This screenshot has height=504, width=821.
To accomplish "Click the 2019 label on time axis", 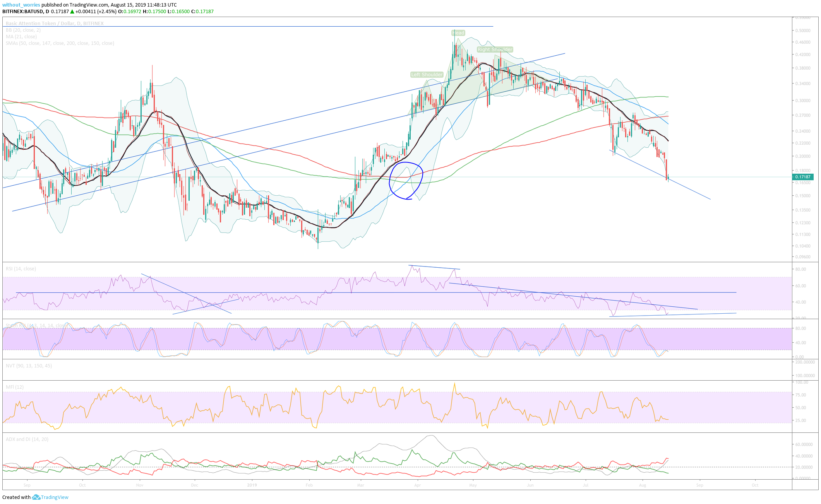I will pyautogui.click(x=252, y=485).
